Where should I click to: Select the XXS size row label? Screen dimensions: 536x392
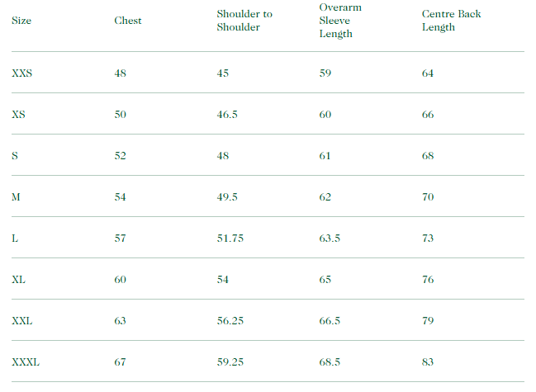(22, 73)
